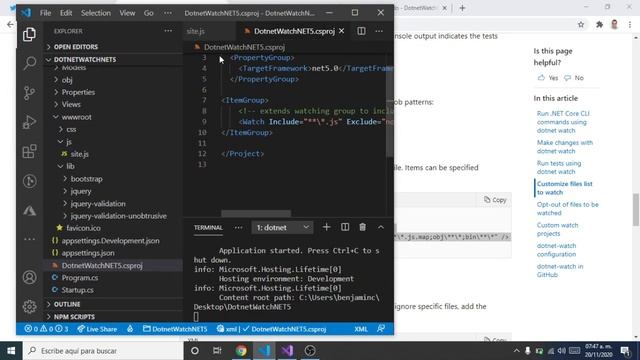Open browser extensions puzzle icon
This screenshot has width=640, height=360.
pos(599,24)
